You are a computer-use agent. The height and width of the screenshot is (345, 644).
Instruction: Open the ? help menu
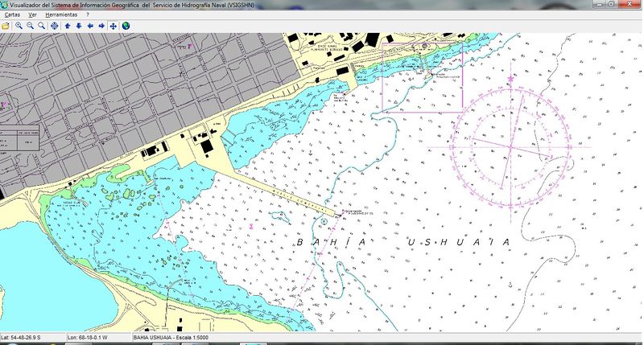(88, 15)
